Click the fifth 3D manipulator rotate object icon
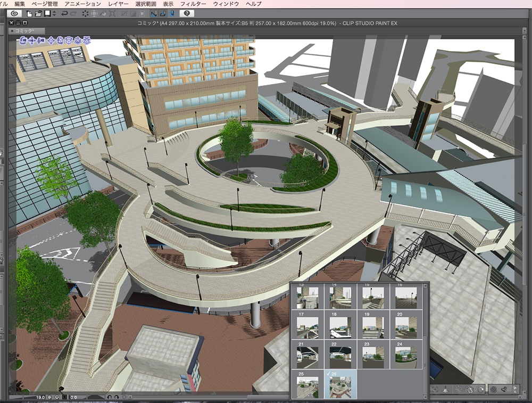 click(60, 41)
